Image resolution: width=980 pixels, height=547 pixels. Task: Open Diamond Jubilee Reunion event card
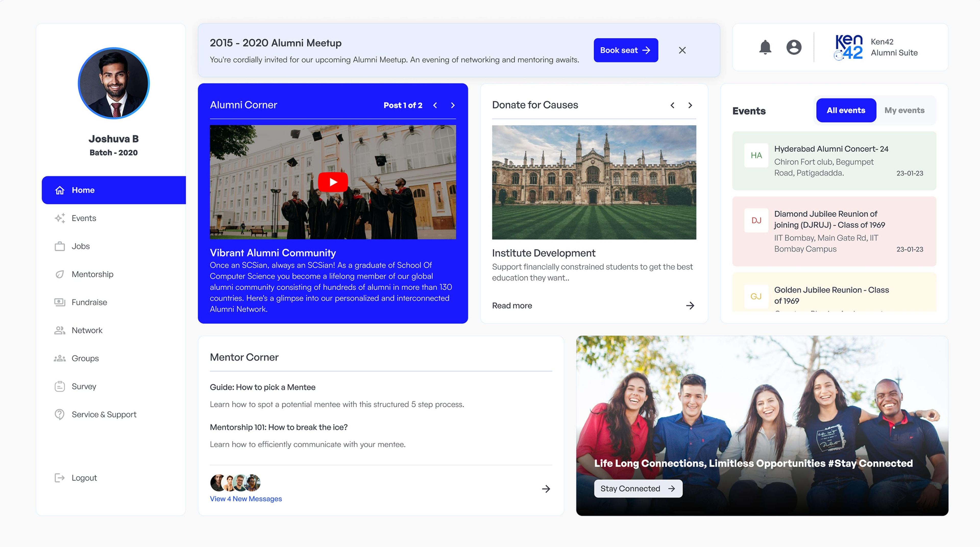tap(834, 231)
